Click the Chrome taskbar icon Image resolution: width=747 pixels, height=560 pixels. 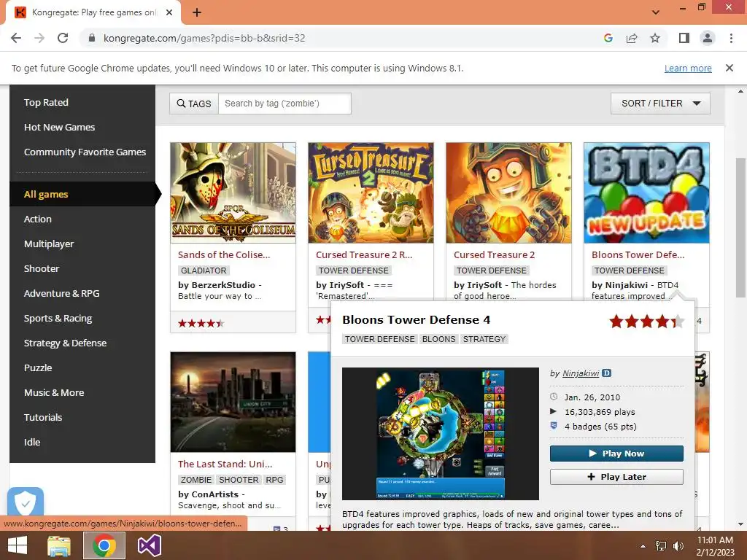click(104, 545)
